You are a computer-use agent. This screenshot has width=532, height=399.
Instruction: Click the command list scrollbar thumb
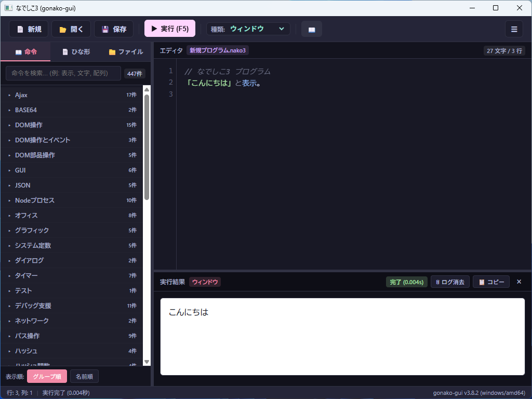(147, 147)
